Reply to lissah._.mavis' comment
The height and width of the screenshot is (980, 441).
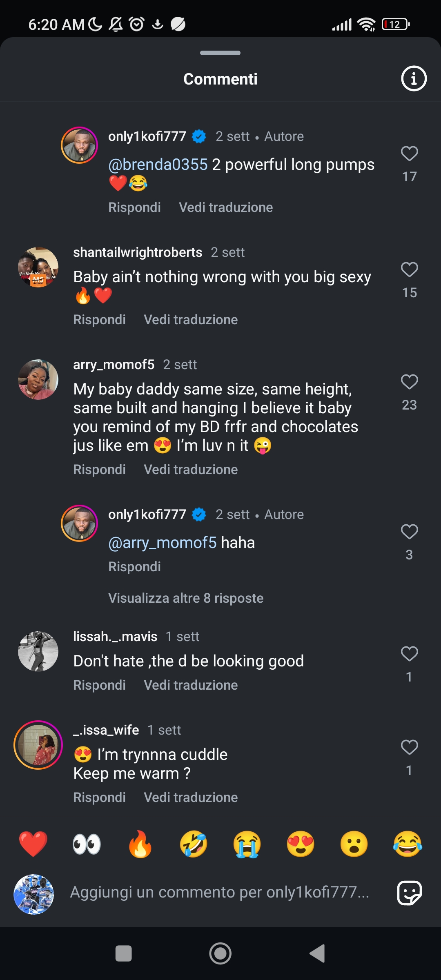pos(99,685)
